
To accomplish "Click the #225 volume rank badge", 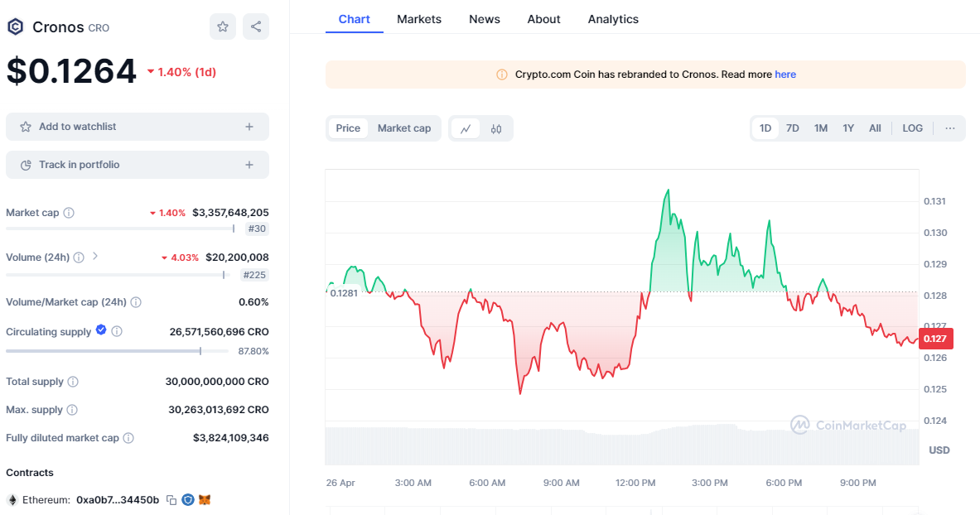I will pyautogui.click(x=254, y=275).
